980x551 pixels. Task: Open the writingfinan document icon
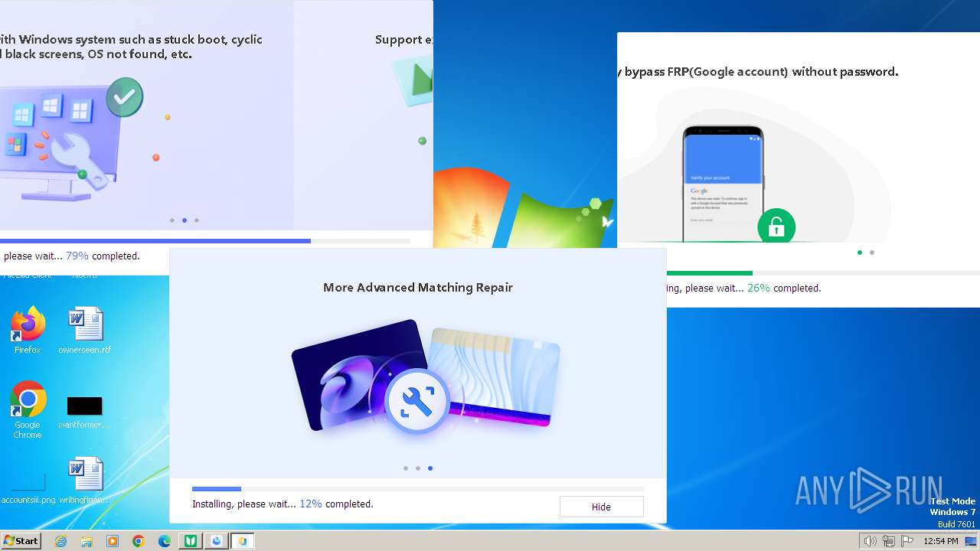click(x=85, y=481)
